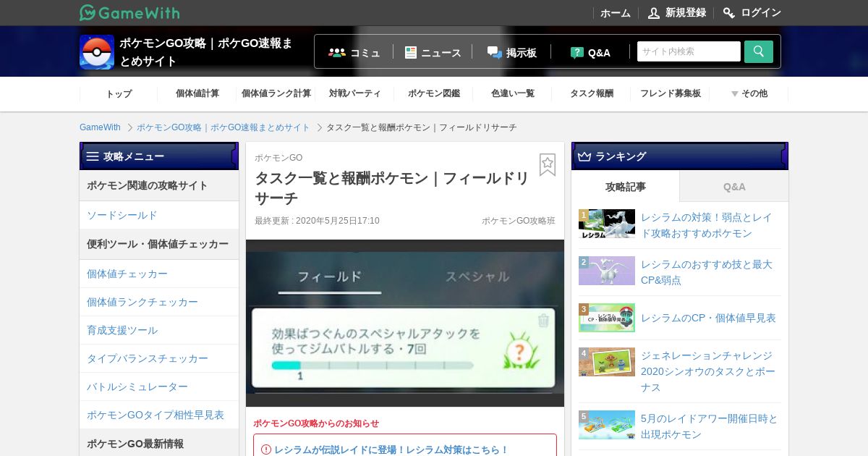The image size is (868, 456).
Task: Open レシラムが伝説レイドに登場 notice link
Action: (x=391, y=449)
